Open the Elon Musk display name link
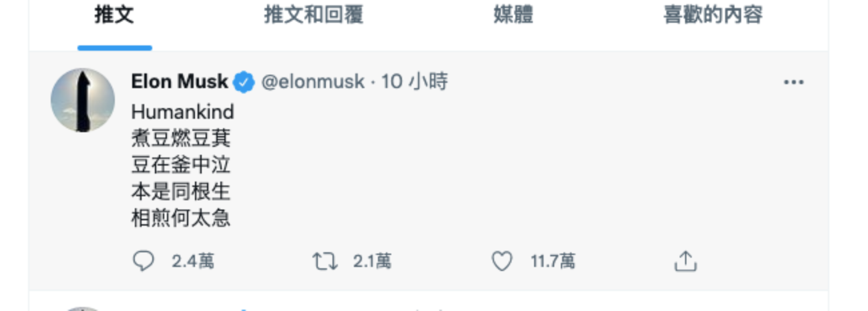 [180, 82]
